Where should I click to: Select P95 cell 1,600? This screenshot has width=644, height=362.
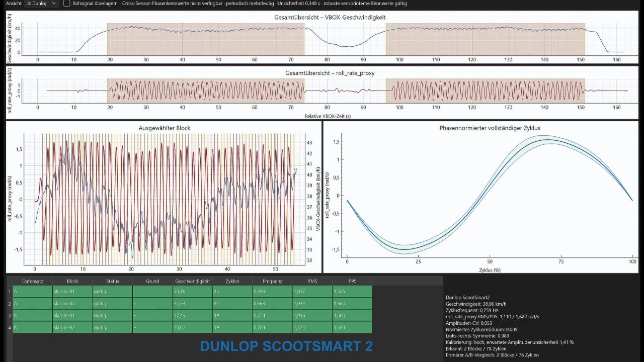[x=352, y=315]
